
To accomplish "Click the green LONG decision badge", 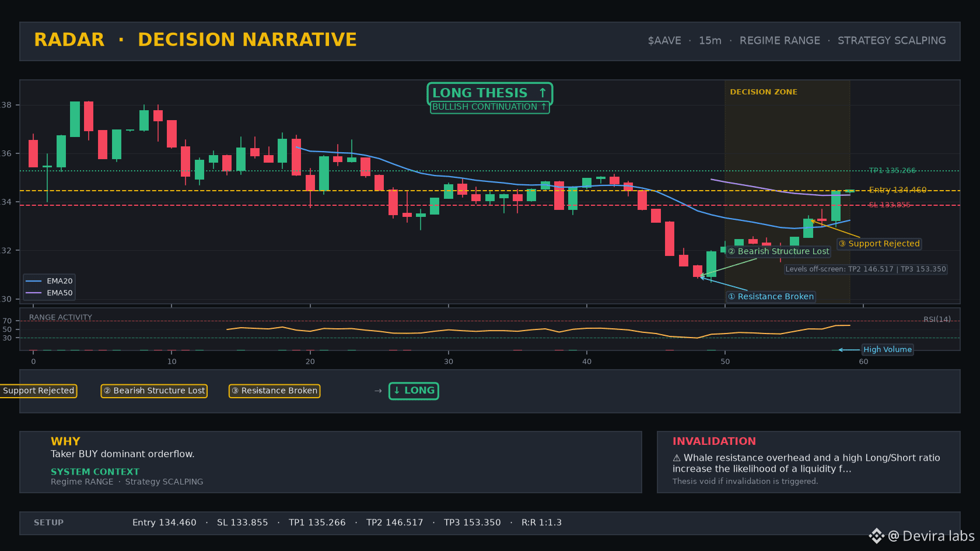I will (414, 391).
